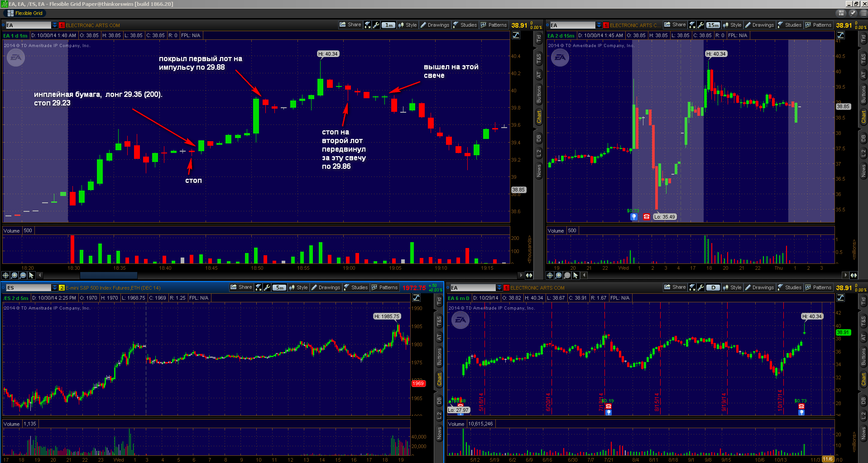Open Style menu in the EA 15m chart
The height and width of the screenshot is (463, 868).
point(732,25)
